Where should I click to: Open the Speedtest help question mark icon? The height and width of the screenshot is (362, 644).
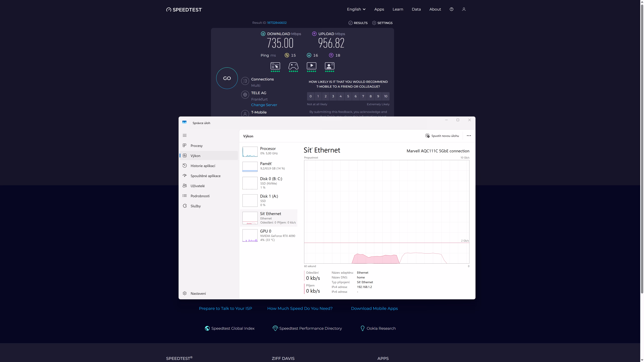[451, 9]
